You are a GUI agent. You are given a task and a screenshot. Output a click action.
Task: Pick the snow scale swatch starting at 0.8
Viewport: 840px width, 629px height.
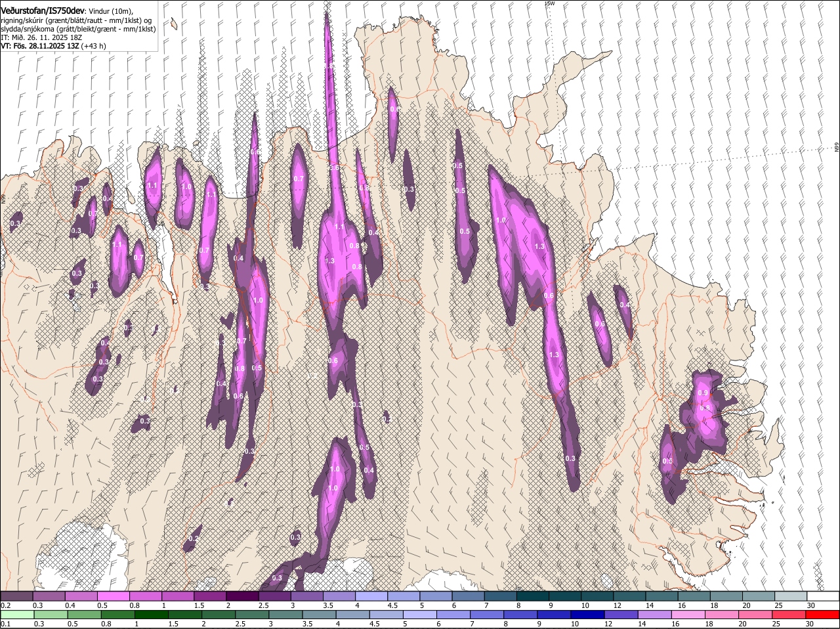point(145,596)
